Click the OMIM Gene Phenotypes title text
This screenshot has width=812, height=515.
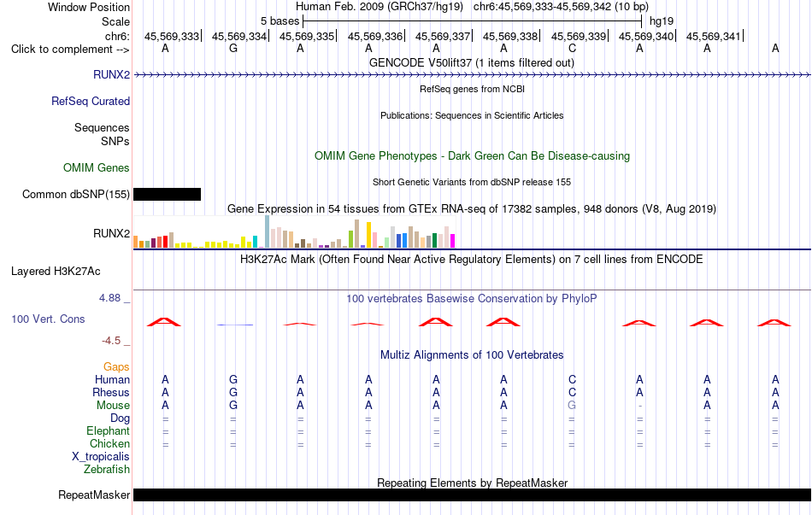(472, 155)
